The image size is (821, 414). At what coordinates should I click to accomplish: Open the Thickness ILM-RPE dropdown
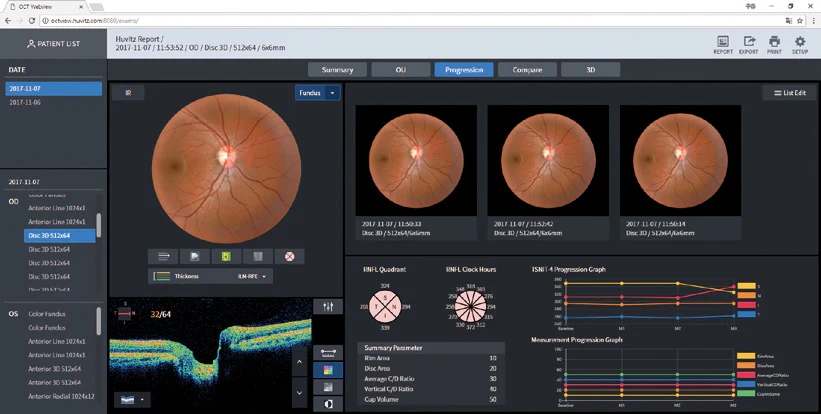[210, 276]
